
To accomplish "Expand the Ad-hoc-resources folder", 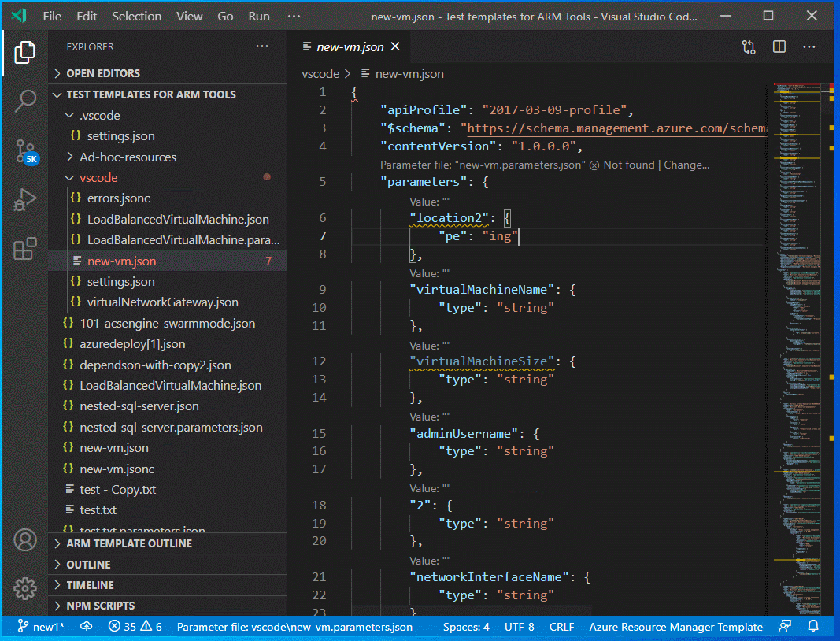I will 167,157.
